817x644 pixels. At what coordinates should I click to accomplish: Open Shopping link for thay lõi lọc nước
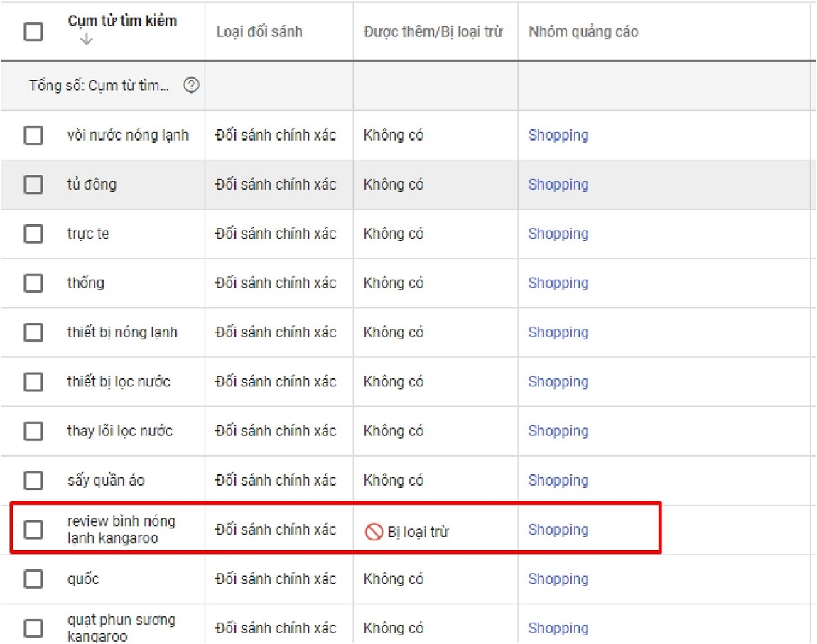558,430
